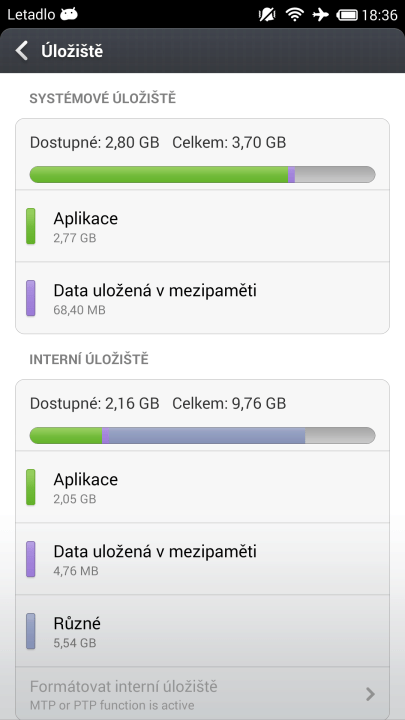This screenshot has height=720, width=405.
Task: Tap the Android robot icon in status bar
Action: pos(68,14)
